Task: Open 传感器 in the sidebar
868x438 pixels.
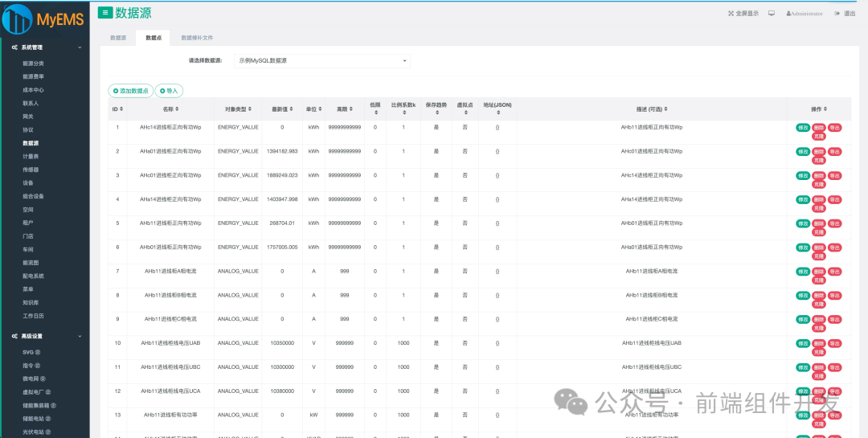Action: point(31,170)
